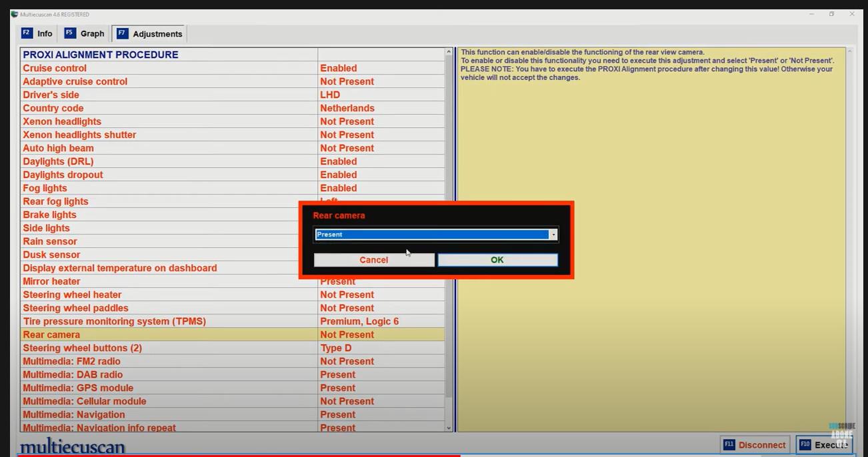868x457 pixels.
Task: Select the Driver's side row
Action: pyautogui.click(x=233, y=95)
